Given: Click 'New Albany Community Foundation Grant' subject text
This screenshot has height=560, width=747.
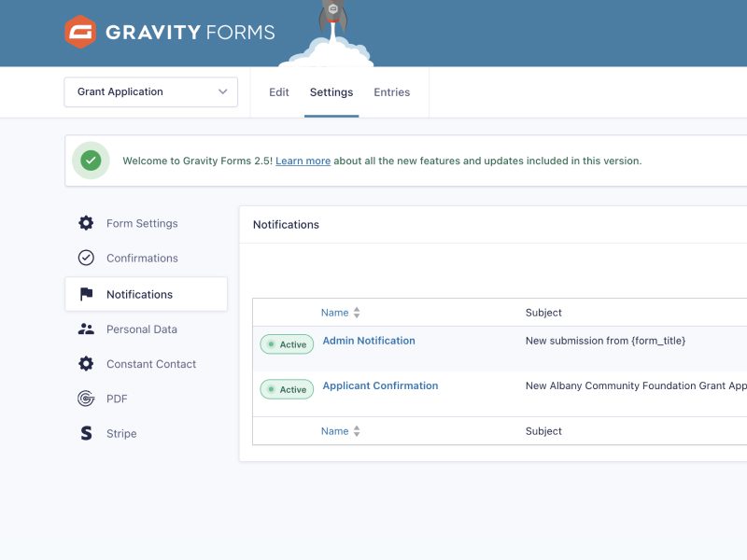Looking at the screenshot, I should click(x=626, y=385).
